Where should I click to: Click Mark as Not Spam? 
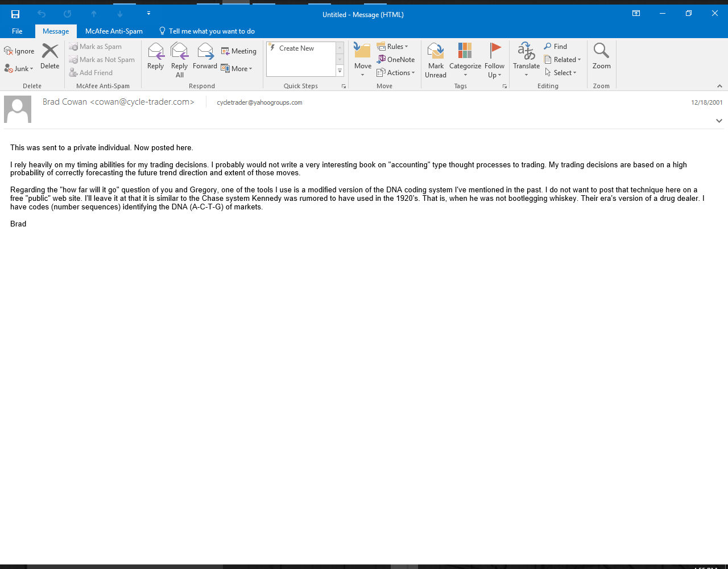(102, 60)
